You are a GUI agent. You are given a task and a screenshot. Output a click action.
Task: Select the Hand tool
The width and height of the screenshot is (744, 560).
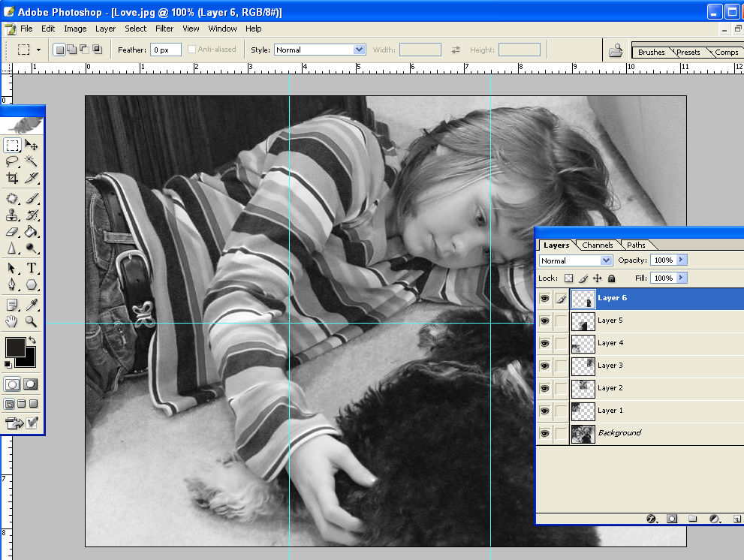click(12, 321)
